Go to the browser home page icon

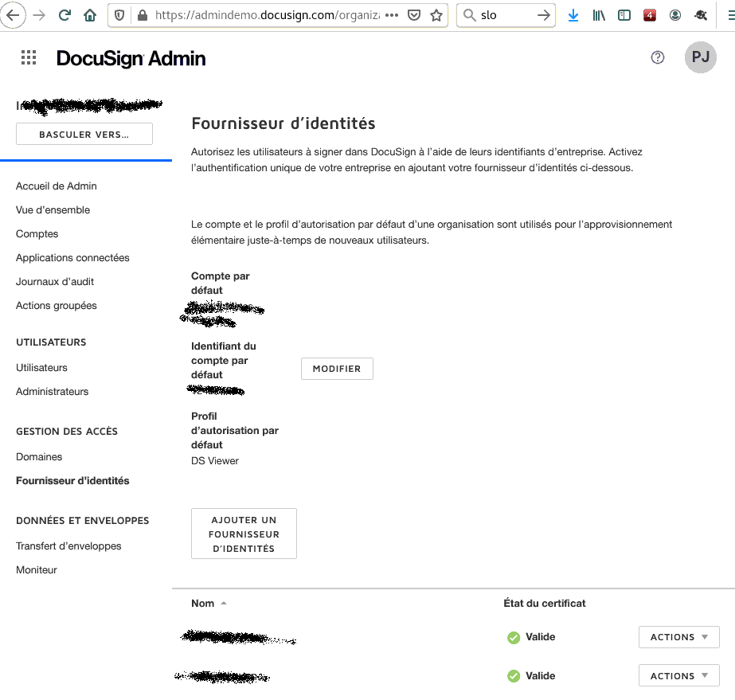90,15
